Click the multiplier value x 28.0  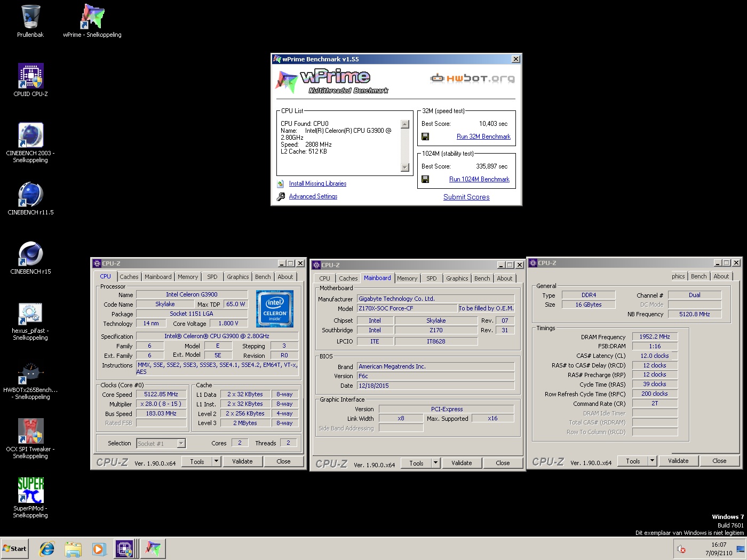161,404
